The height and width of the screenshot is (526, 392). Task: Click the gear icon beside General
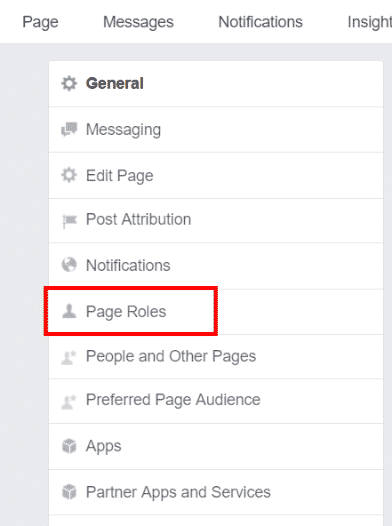point(69,83)
